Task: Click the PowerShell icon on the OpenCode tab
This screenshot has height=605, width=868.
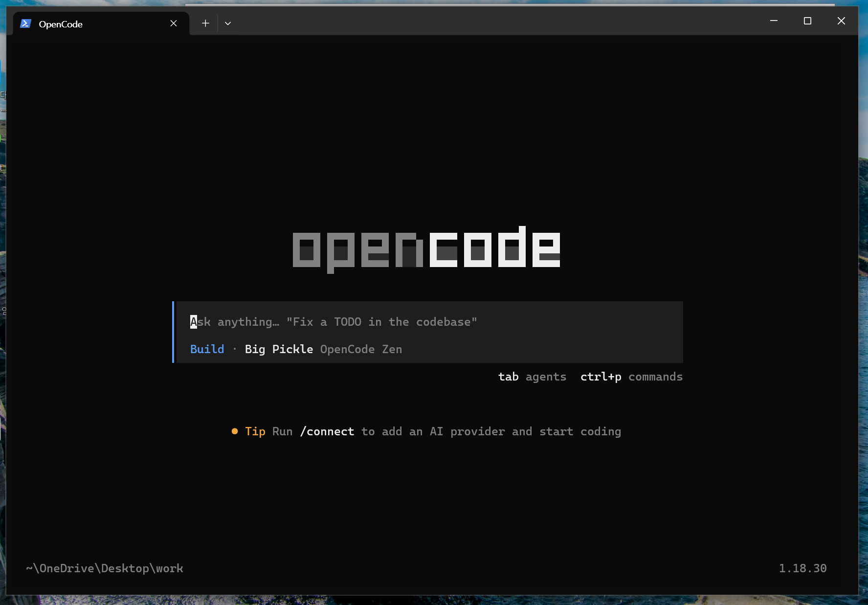Action: [x=25, y=23]
